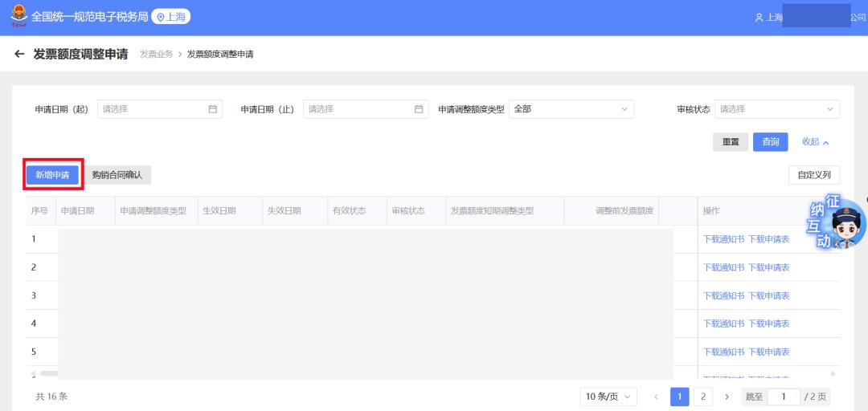This screenshot has width=868, height=411.
Task: Expand the 审核状态 dropdown
Action: click(x=776, y=109)
